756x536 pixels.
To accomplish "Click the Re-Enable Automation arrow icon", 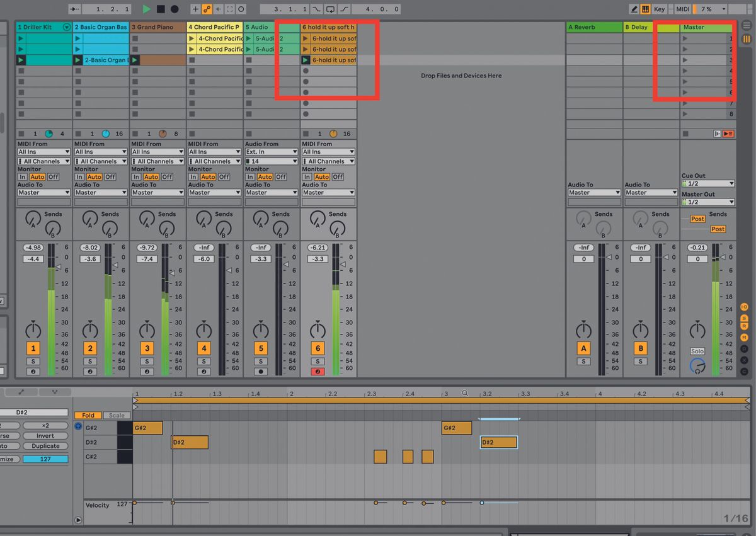I will click(218, 9).
